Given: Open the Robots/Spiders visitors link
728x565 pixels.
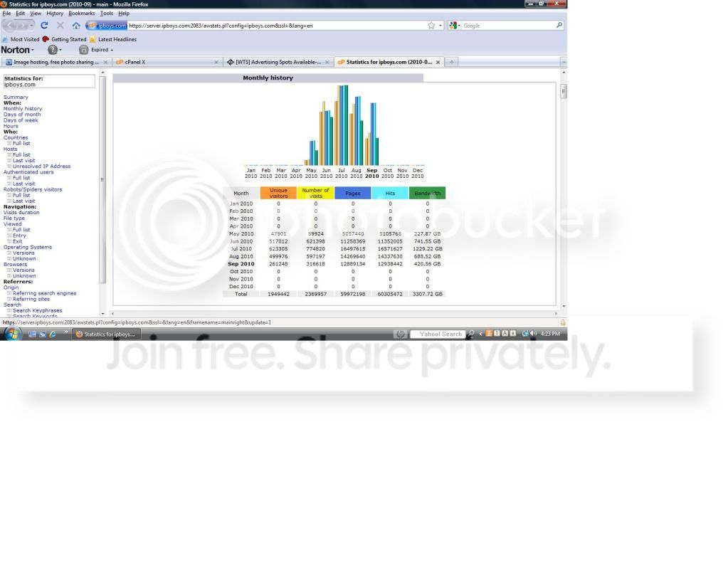Looking at the screenshot, I should (33, 189).
